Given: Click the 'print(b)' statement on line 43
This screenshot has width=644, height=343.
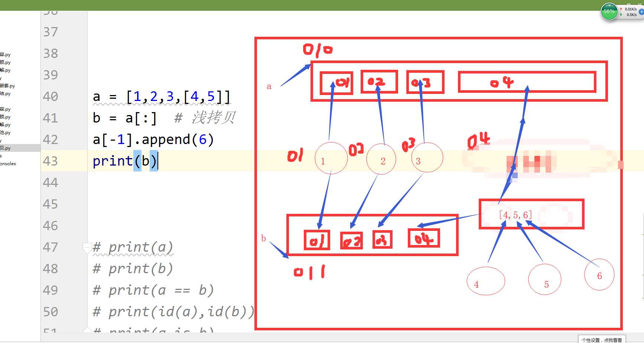Looking at the screenshot, I should pyautogui.click(x=125, y=161).
